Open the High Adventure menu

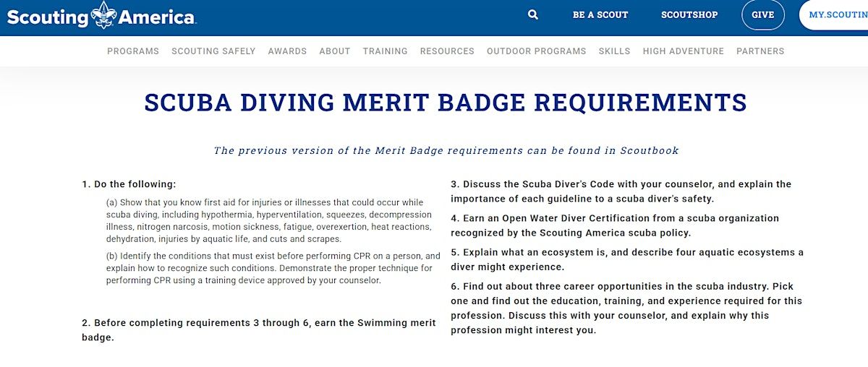tap(683, 51)
